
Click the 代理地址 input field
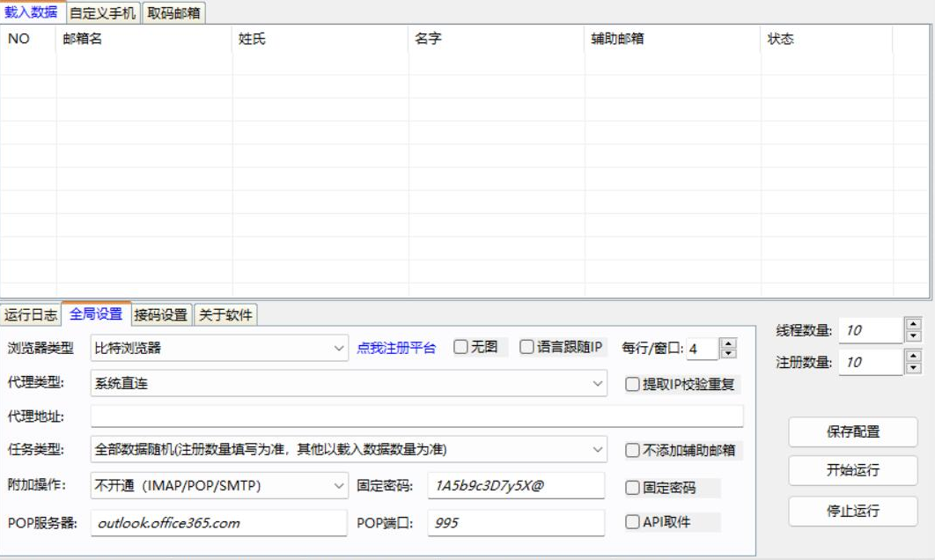click(416, 416)
